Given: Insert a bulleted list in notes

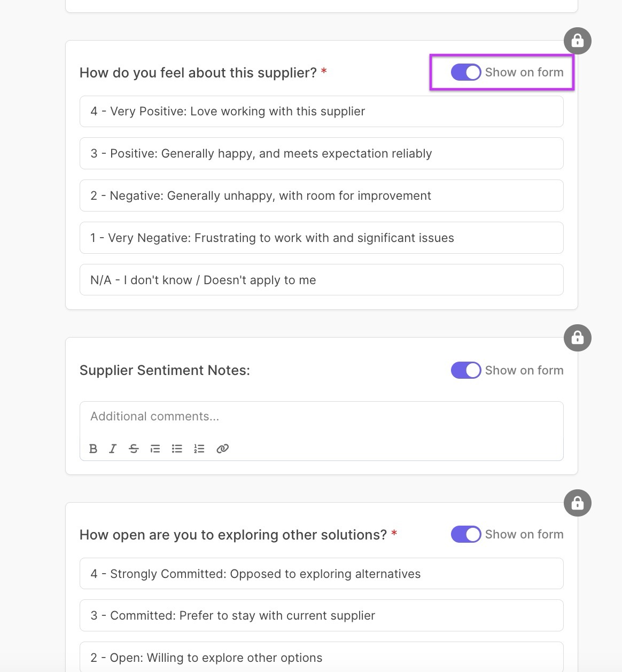Looking at the screenshot, I should click(x=177, y=449).
